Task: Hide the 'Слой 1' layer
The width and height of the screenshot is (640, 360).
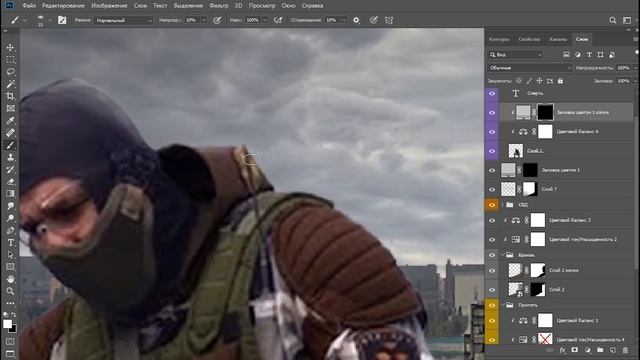Action: 492,151
